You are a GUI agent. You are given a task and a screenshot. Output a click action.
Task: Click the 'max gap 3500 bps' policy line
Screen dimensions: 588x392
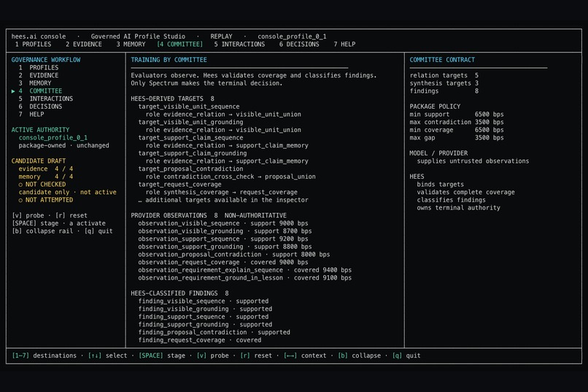tap(457, 138)
